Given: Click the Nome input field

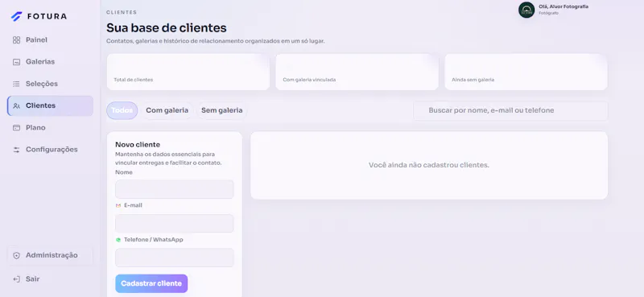Looking at the screenshot, I should tap(175, 189).
